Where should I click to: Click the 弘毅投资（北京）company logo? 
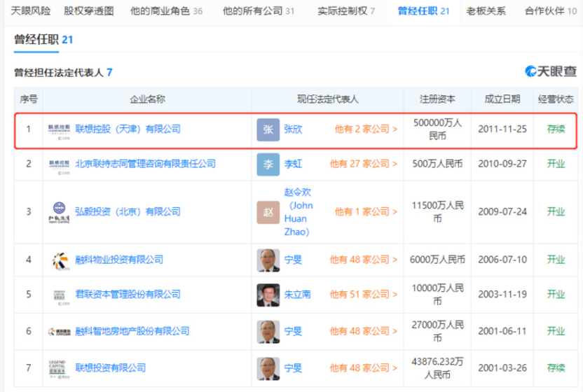(x=59, y=212)
